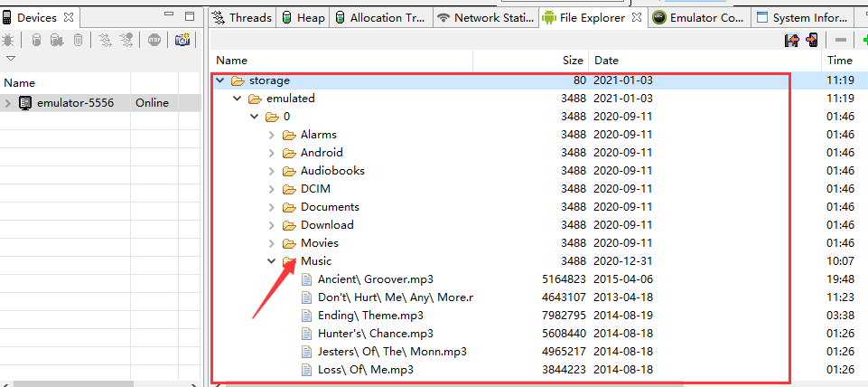Click the Stop Process icon
The height and width of the screenshot is (387, 868).
click(154, 40)
